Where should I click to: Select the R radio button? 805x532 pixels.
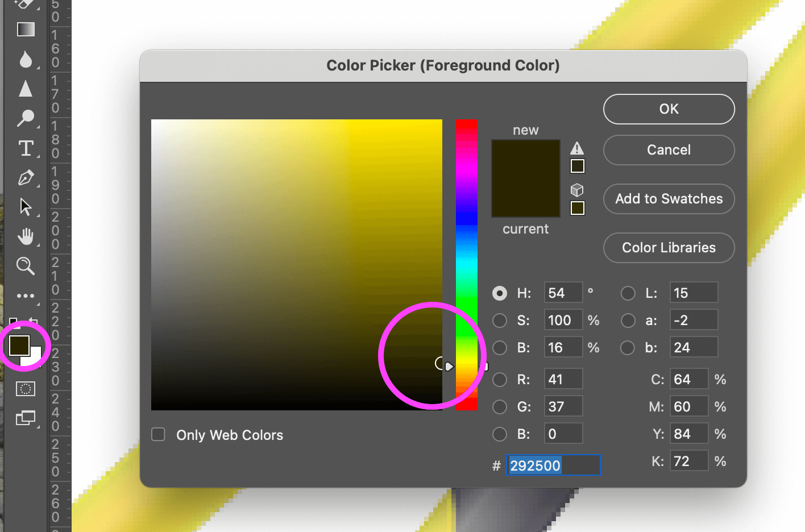pos(499,379)
